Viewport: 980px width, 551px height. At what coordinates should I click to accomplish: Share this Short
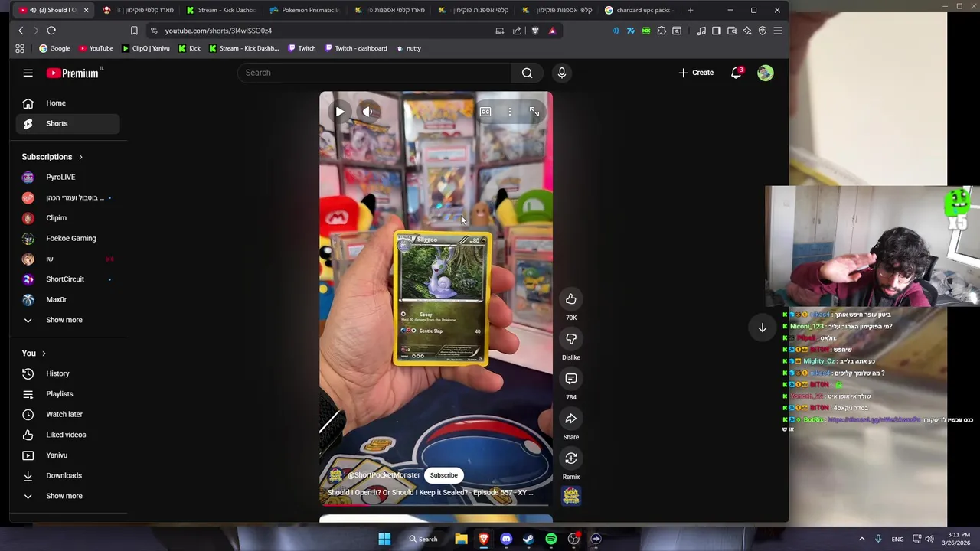pos(571,419)
